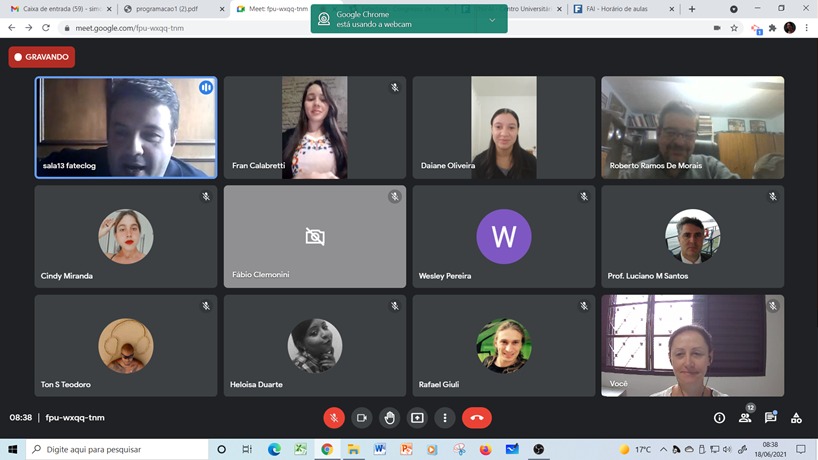Image resolution: width=818 pixels, height=460 pixels.
Task: Click muted mic icon on Prof. Luciano tile
Action: [x=773, y=197]
